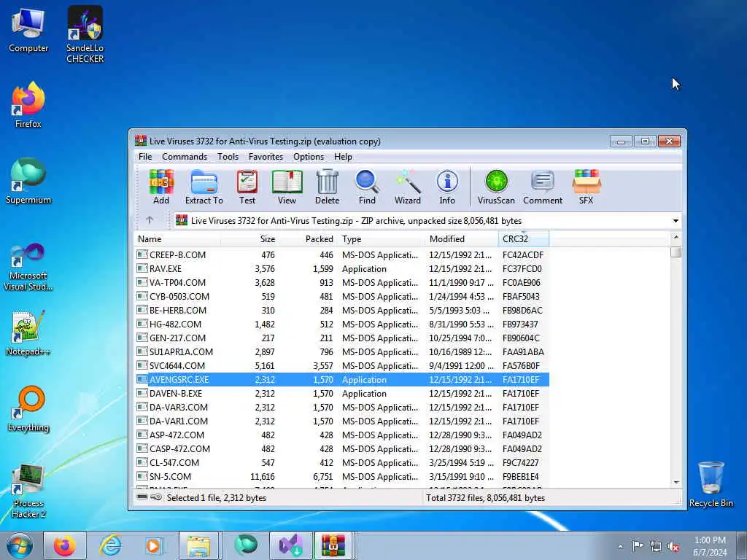747x560 pixels.
Task: Select the CREEP-B.COM file
Action: pos(341,254)
